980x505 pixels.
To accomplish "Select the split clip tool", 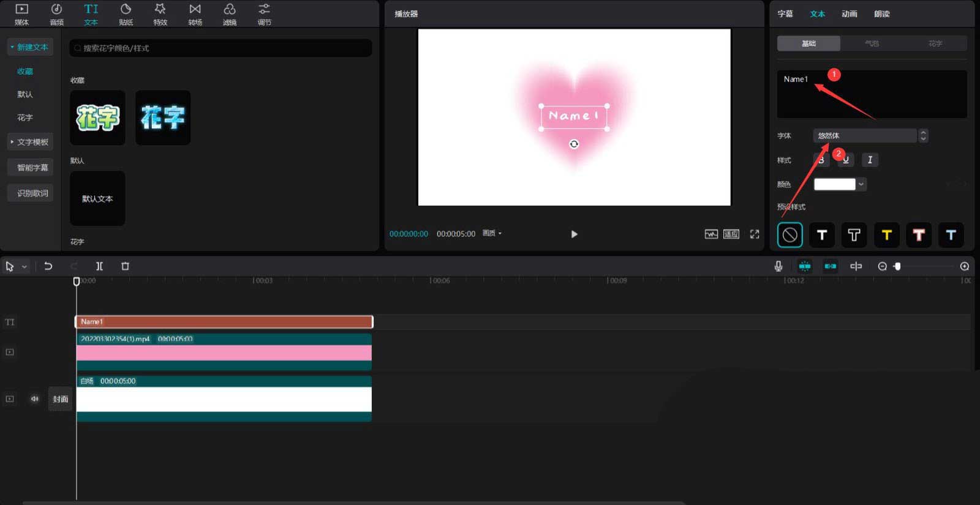I will pos(99,266).
